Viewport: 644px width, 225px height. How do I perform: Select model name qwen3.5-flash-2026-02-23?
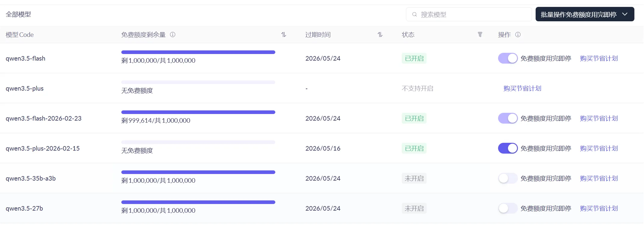(44, 118)
